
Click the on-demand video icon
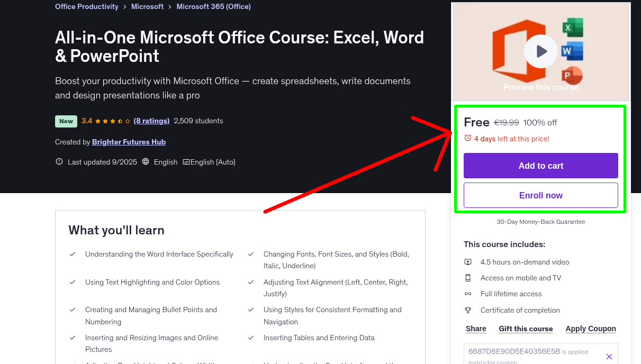pyautogui.click(x=468, y=261)
